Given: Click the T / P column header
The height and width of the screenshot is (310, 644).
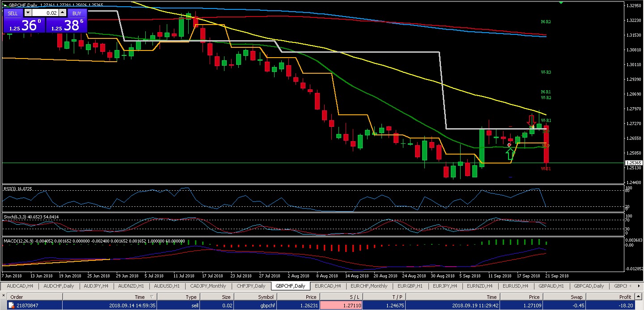Looking at the screenshot, I should [384, 297].
